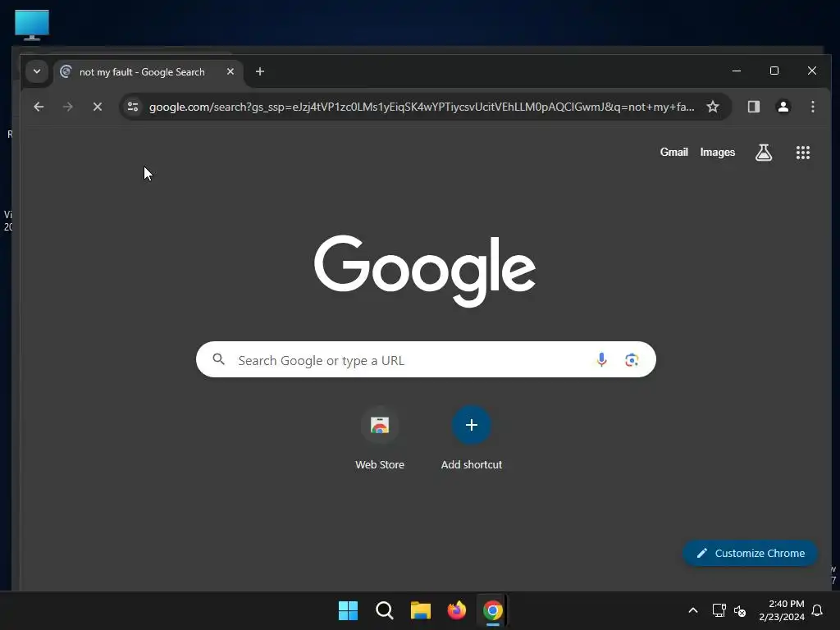Open the Windows Start menu
Viewport: 840px width, 630px height.
pyautogui.click(x=348, y=610)
